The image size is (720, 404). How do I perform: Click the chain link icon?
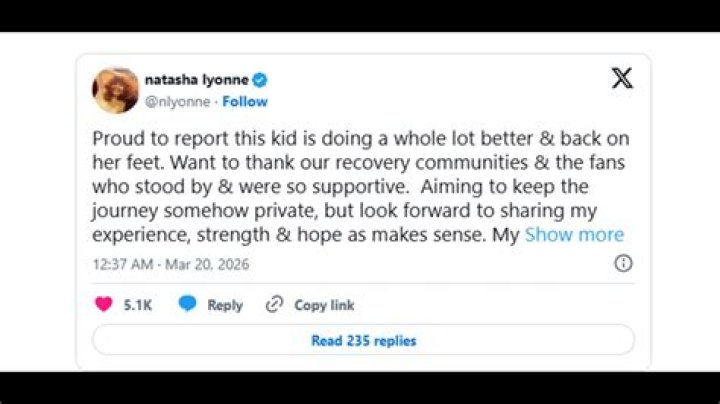tap(275, 304)
